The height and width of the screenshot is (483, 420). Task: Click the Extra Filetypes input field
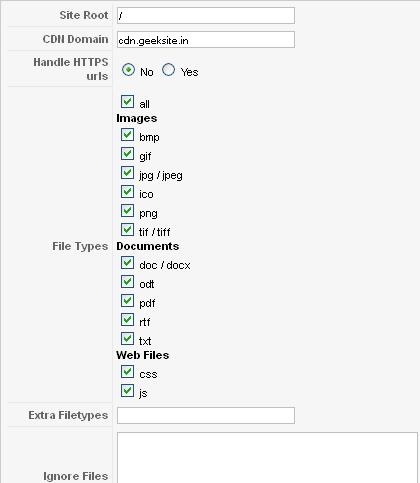point(206,415)
